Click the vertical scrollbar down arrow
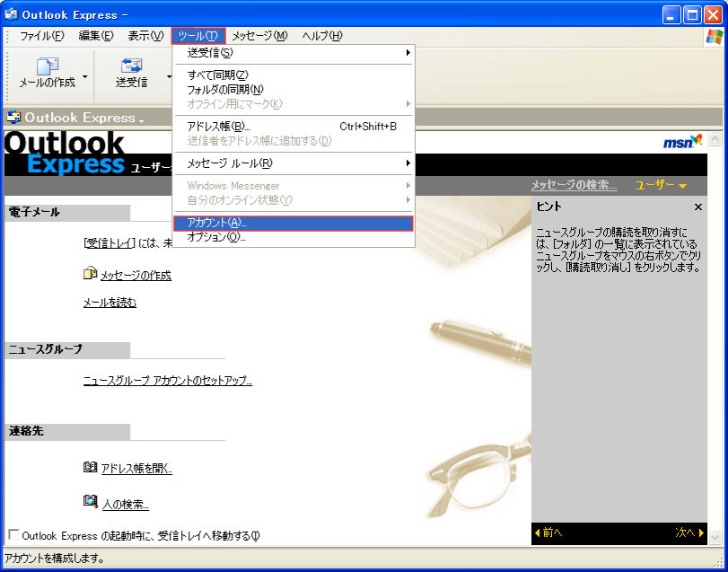This screenshot has width=728, height=572. [715, 536]
